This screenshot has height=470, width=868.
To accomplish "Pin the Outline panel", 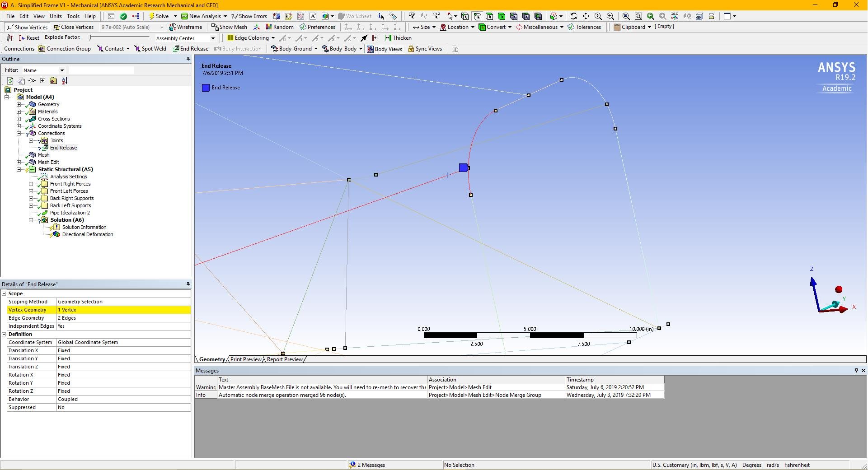I will pos(188,59).
